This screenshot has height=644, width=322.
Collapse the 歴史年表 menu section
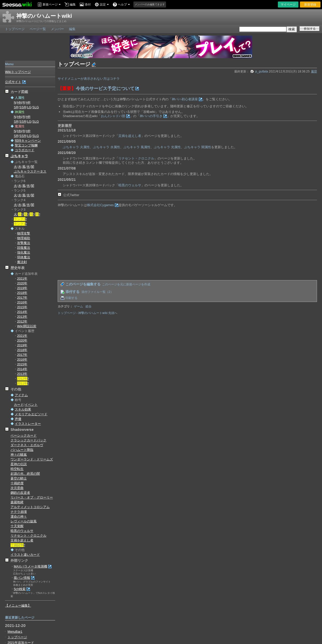click(7, 268)
